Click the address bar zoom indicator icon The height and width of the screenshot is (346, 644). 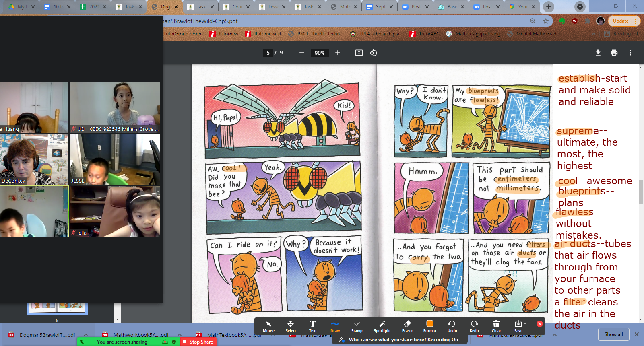click(533, 21)
